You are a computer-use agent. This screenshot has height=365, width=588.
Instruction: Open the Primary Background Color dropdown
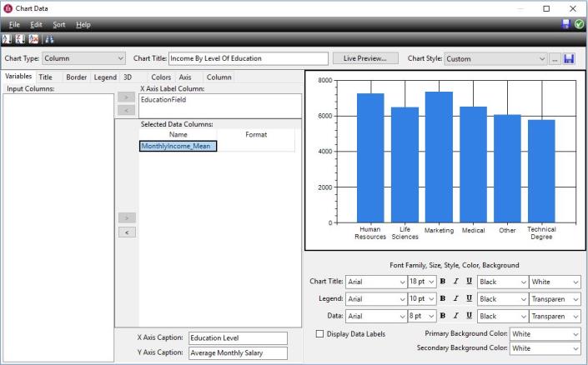click(545, 334)
